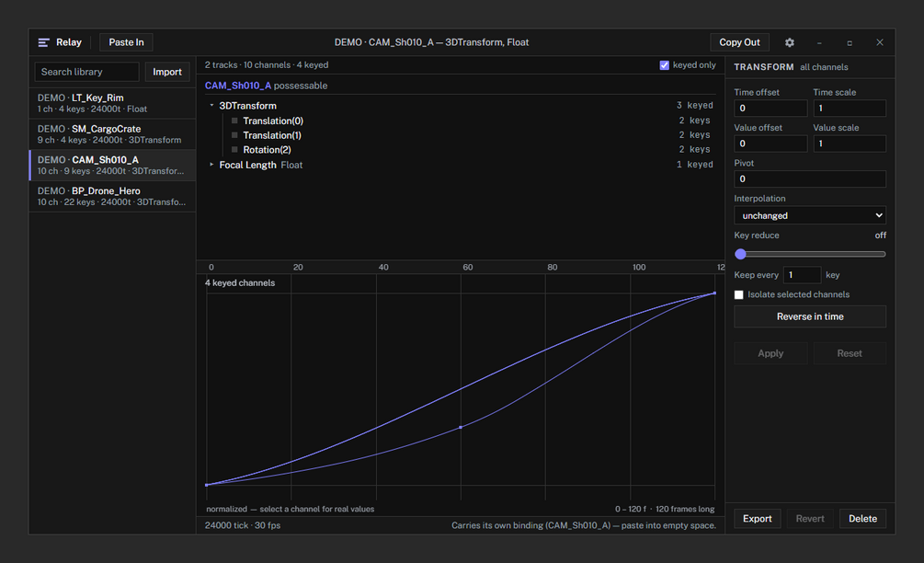Select the Rotation(2) channel square marker

[x=234, y=150]
